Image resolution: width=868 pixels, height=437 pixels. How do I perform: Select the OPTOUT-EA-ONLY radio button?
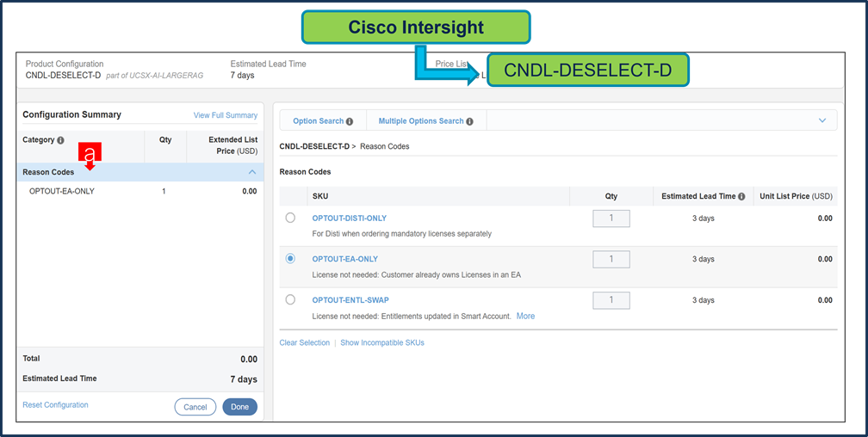pos(290,258)
